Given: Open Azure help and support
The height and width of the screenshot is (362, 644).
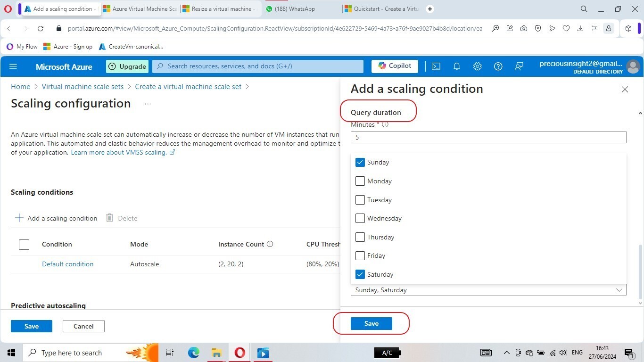Looking at the screenshot, I should [498, 66].
